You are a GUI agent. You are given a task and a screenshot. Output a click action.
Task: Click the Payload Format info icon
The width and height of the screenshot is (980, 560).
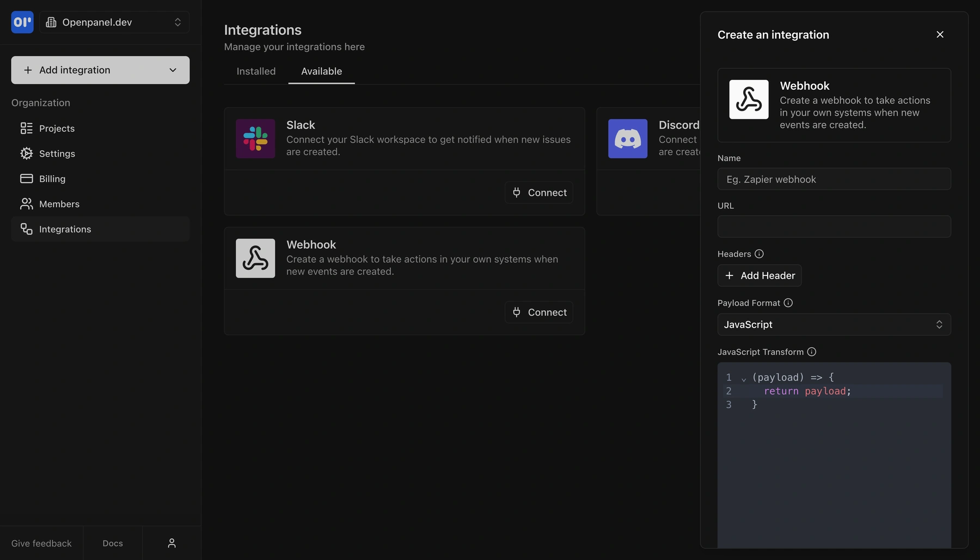pyautogui.click(x=788, y=303)
